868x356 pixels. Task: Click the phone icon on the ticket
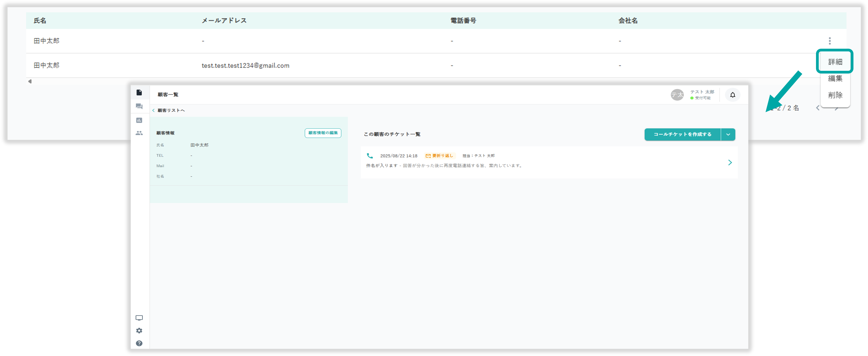(x=370, y=156)
